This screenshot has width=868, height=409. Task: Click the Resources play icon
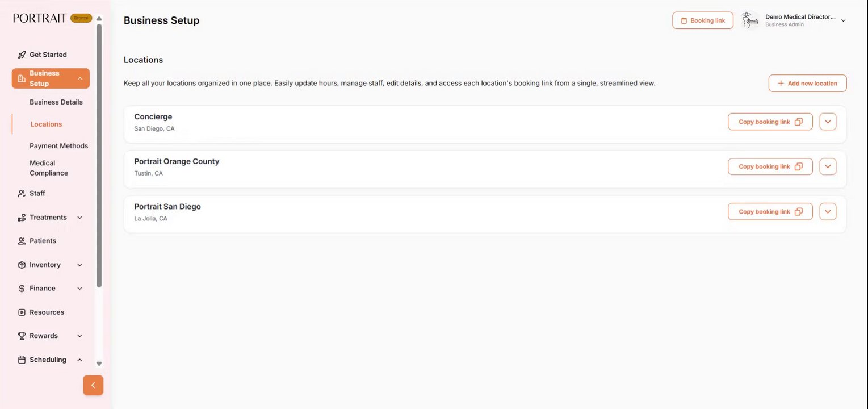point(22,312)
